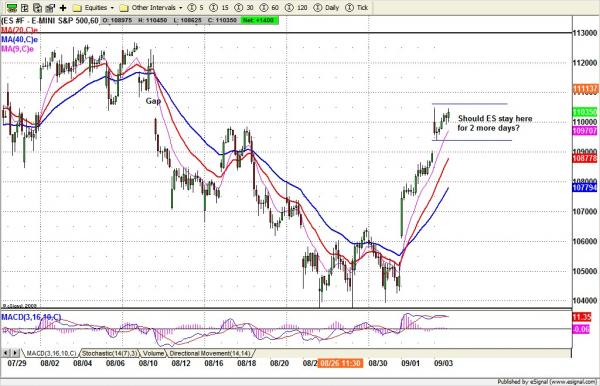Click the second toolbar icon with grid
Viewport: 600px width, 386px height.
click(x=25, y=7)
